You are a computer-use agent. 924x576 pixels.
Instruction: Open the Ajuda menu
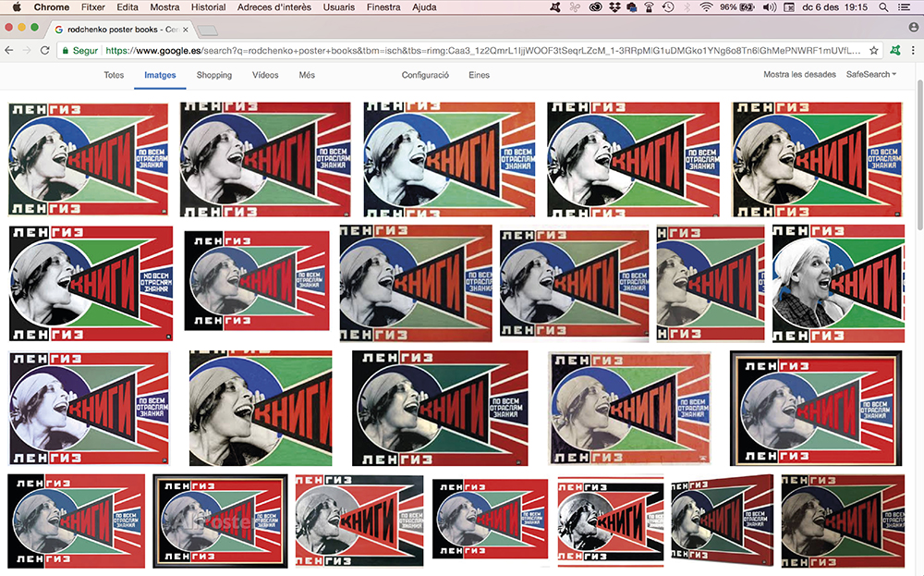pos(424,7)
